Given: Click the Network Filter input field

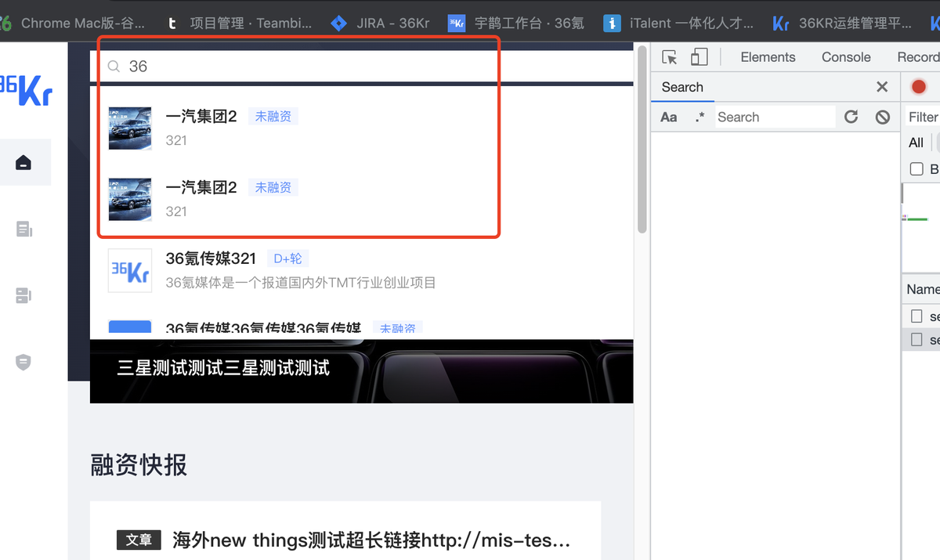Looking at the screenshot, I should coord(923,117).
